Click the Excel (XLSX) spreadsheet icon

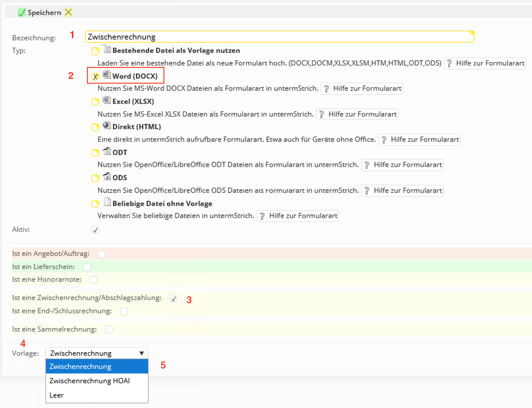pos(107,100)
